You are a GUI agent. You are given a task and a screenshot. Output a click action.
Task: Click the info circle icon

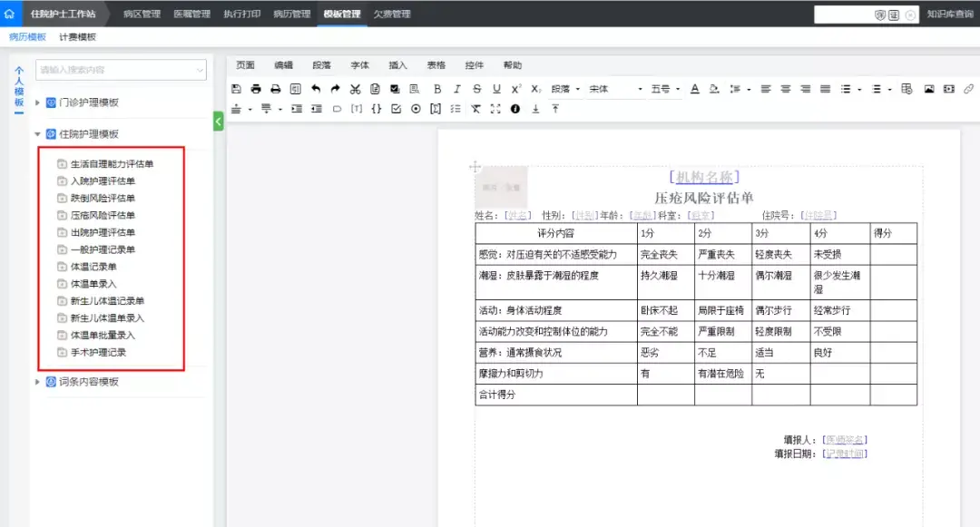click(x=515, y=109)
